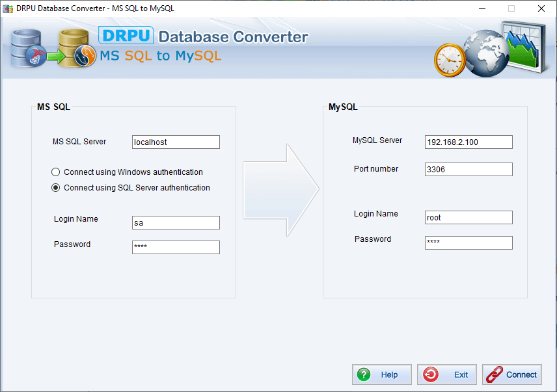This screenshot has width=557, height=392.
Task: Click the MySQL Server label
Action: (377, 140)
